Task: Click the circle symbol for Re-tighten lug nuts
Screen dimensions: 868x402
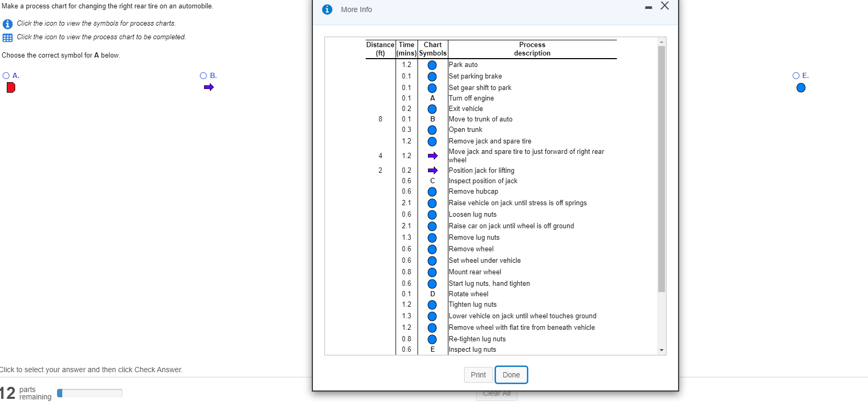Action: pyautogui.click(x=432, y=339)
